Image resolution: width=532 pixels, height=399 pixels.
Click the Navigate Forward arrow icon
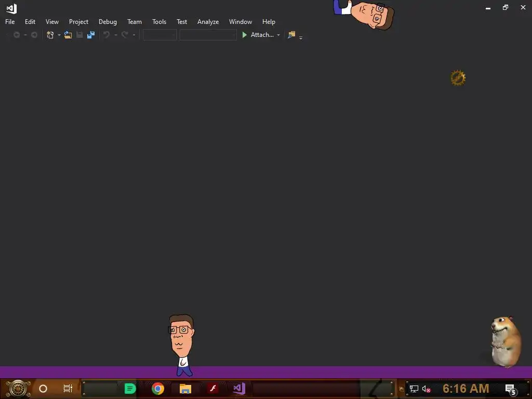(x=34, y=35)
